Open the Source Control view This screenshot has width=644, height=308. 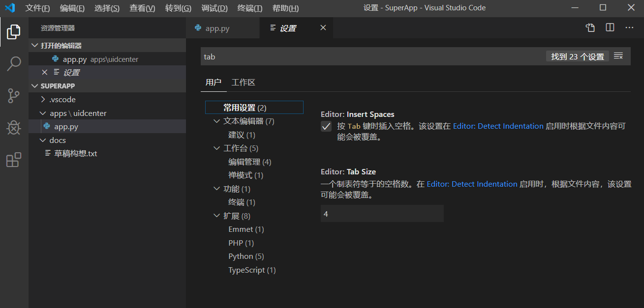(x=14, y=96)
